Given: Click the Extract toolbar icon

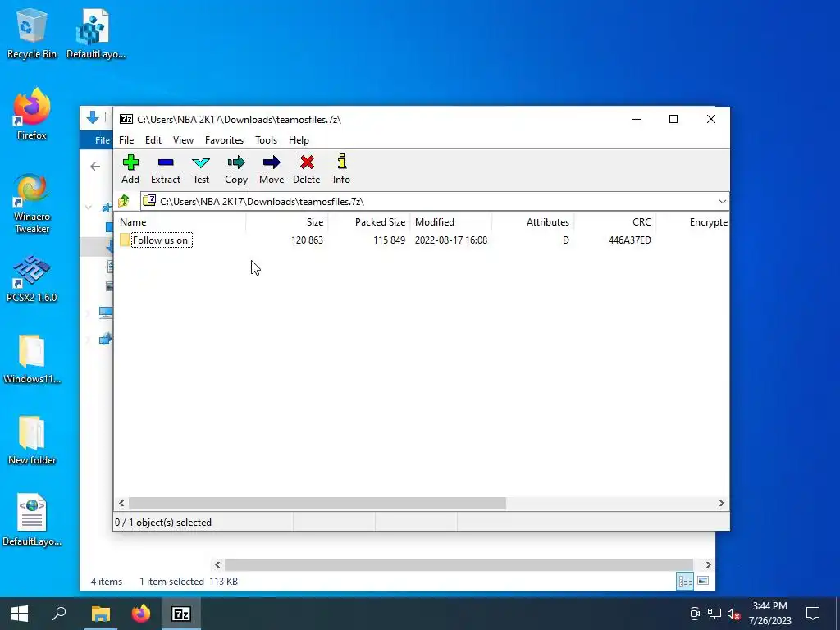Looking at the screenshot, I should tap(166, 169).
